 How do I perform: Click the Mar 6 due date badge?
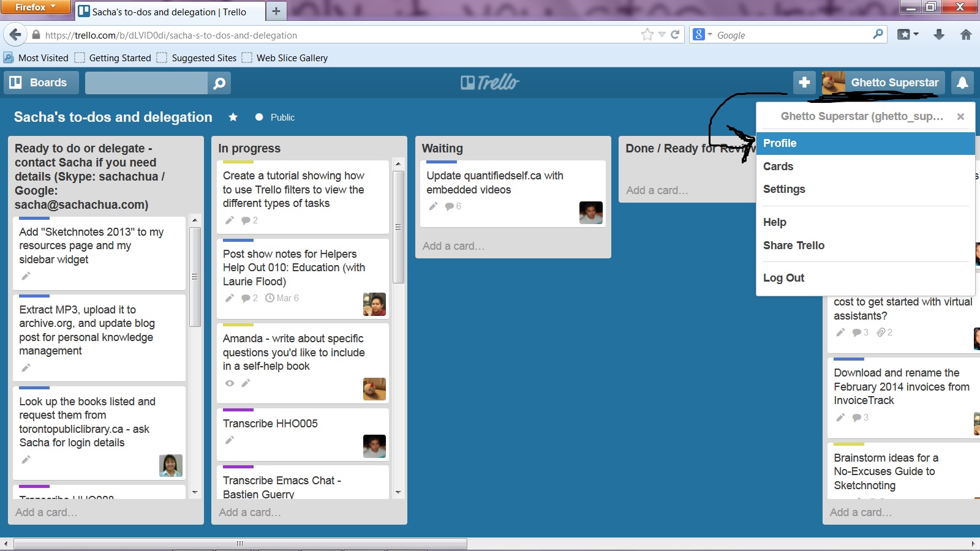point(282,298)
